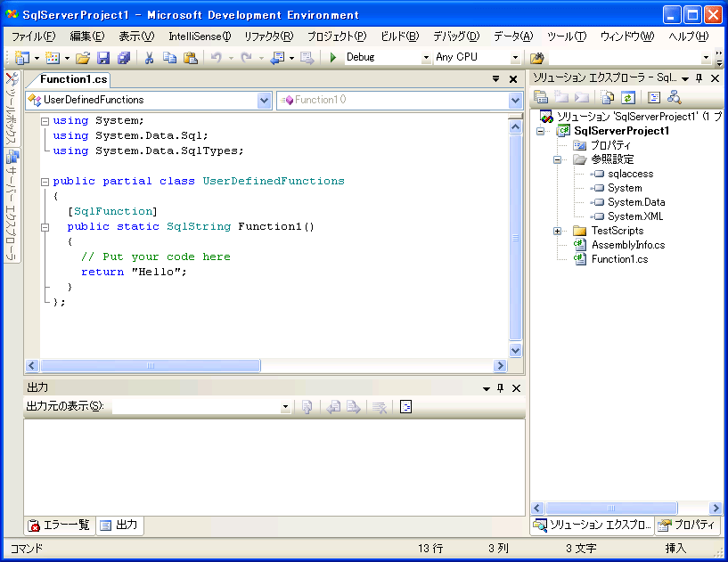Click the Open File folder icon

[83, 58]
